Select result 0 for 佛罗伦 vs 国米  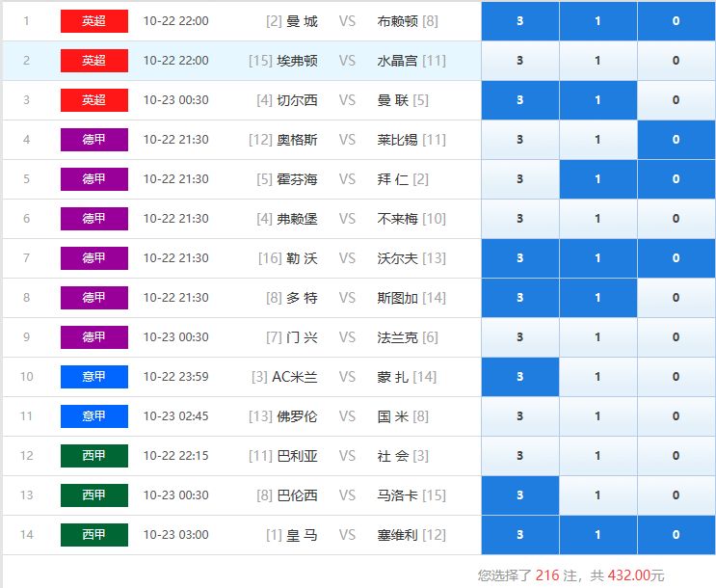[x=676, y=416]
